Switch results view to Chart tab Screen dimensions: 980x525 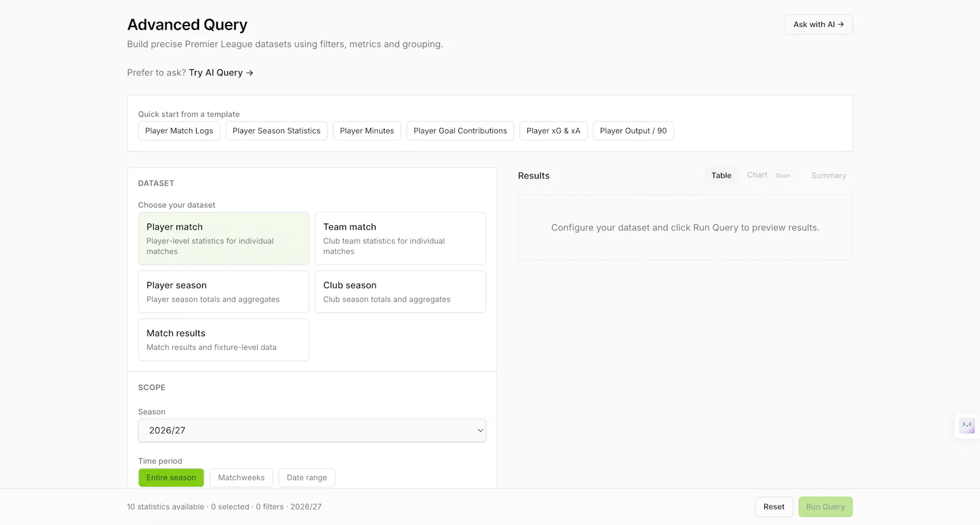(x=771, y=175)
